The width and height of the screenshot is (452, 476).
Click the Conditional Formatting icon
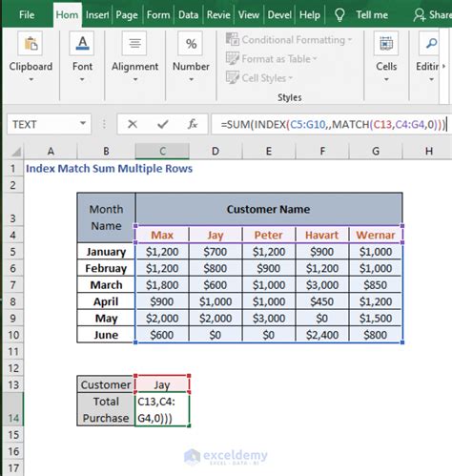click(x=233, y=39)
